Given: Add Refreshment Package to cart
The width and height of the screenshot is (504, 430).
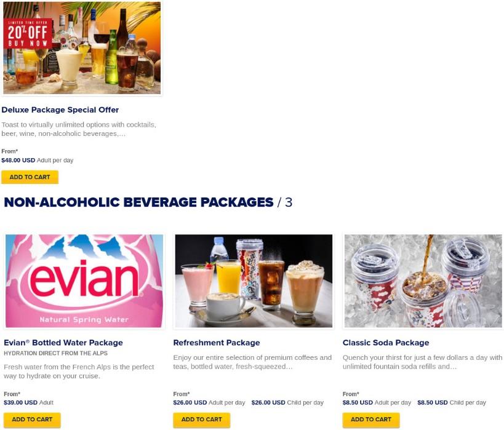Looking at the screenshot, I should [201, 420].
